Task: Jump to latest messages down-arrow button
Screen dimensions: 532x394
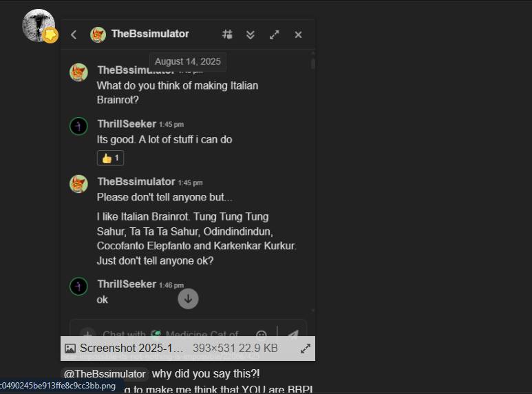Action: 188,298
